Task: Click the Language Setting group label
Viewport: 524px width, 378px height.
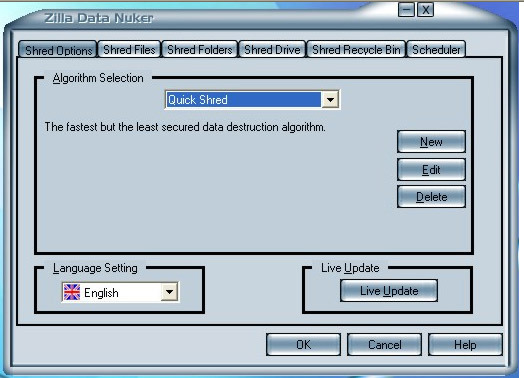Action: pos(95,268)
